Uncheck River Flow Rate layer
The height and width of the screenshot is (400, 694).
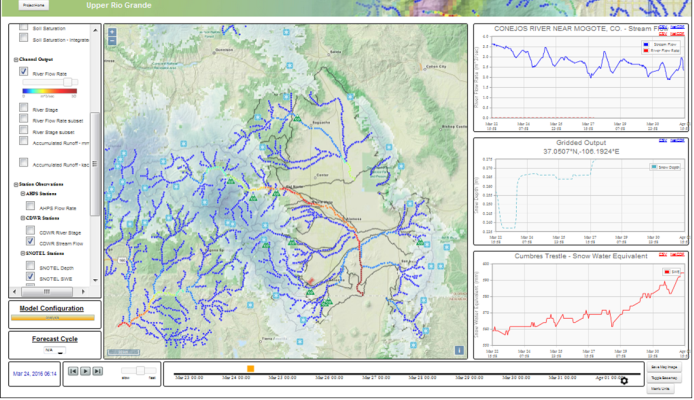pos(24,73)
